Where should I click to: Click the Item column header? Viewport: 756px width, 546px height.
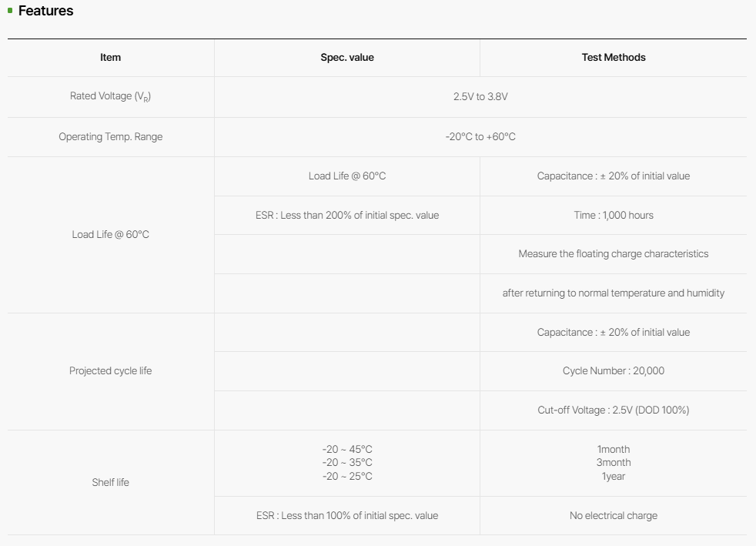point(110,58)
